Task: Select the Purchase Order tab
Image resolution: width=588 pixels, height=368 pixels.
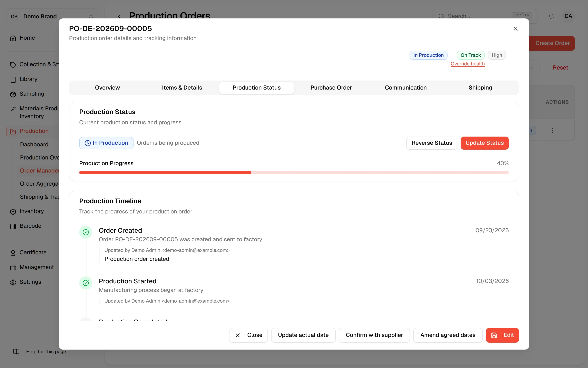Action: click(x=331, y=88)
